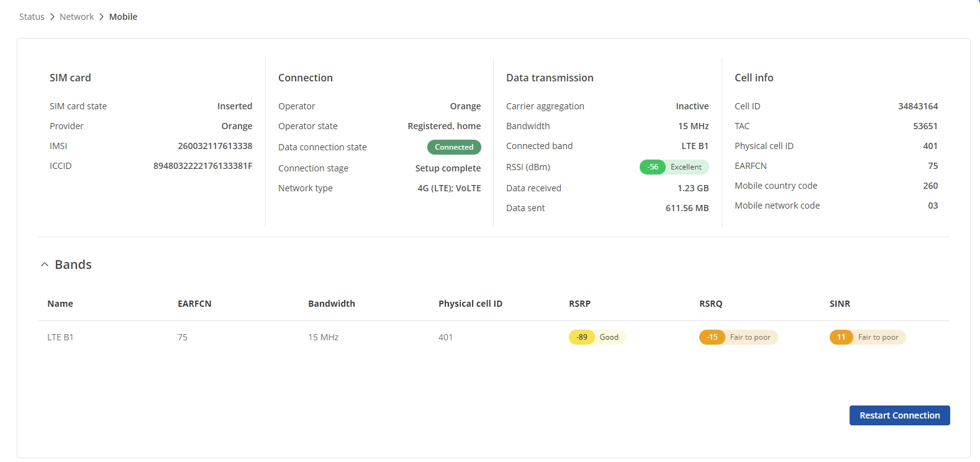Viewport: 980px width, 462px height.
Task: Click the Restart Connection button
Action: [x=899, y=415]
